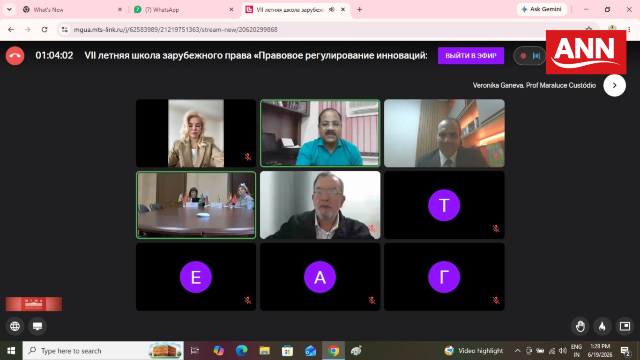Open Chrome three-dot menu
640x360 pixels.
[629, 29]
